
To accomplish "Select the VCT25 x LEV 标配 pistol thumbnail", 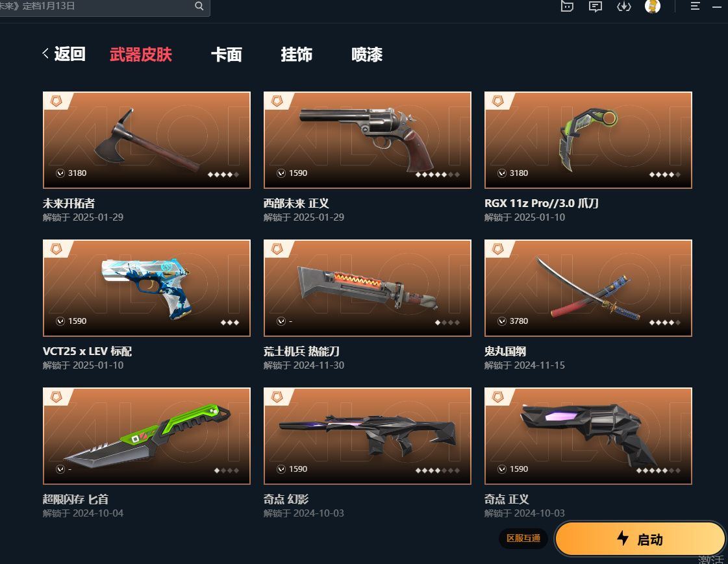I will pos(147,288).
